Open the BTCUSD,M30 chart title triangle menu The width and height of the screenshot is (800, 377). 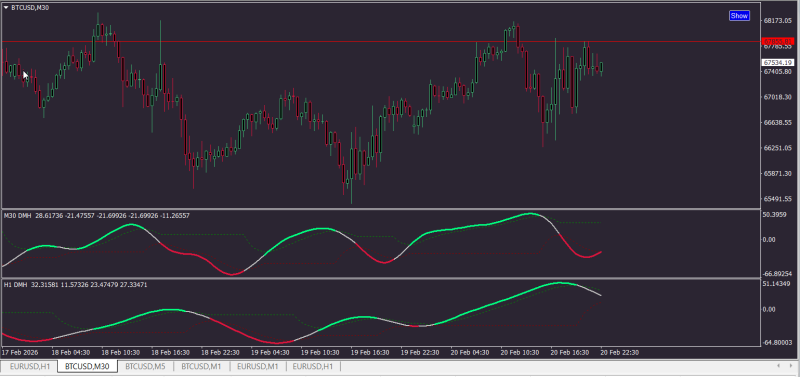(x=6, y=8)
